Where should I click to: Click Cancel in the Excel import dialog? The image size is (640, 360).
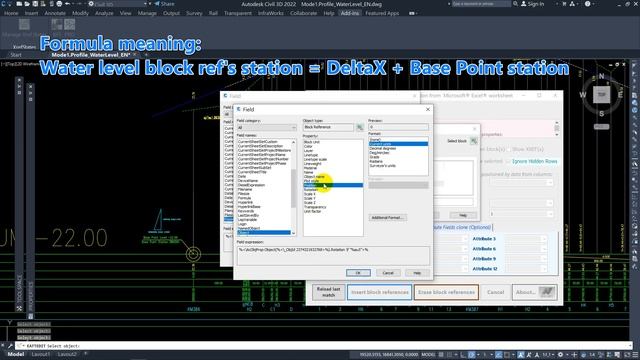coord(495,292)
